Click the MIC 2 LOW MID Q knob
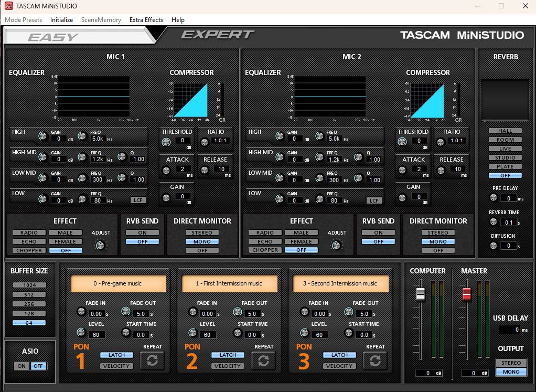Viewport: 536px width, 392px height. (x=358, y=177)
